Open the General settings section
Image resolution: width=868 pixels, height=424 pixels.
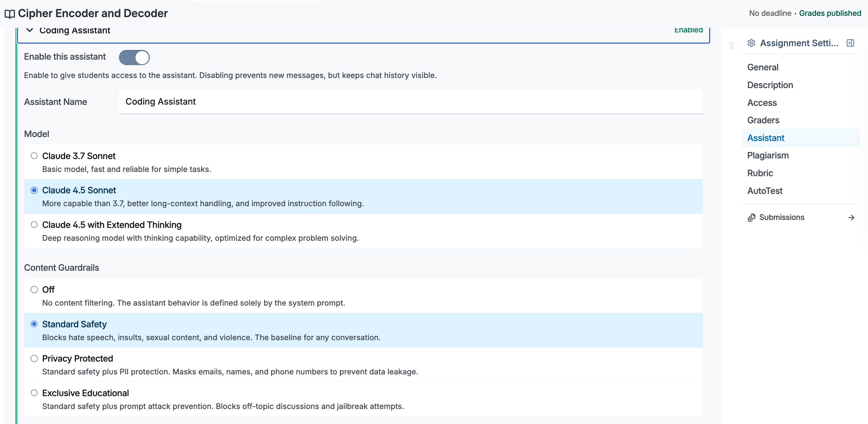763,67
